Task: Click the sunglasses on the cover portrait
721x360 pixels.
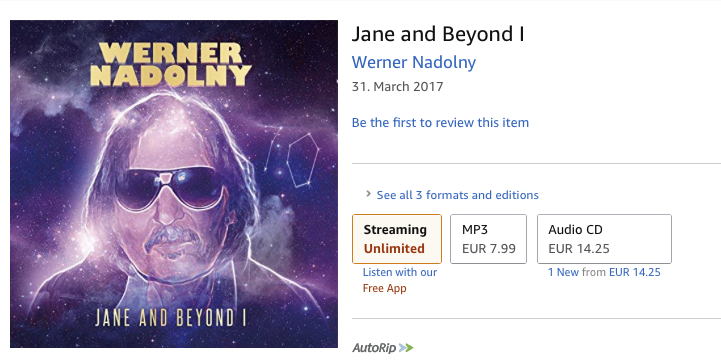Action: [x=170, y=188]
